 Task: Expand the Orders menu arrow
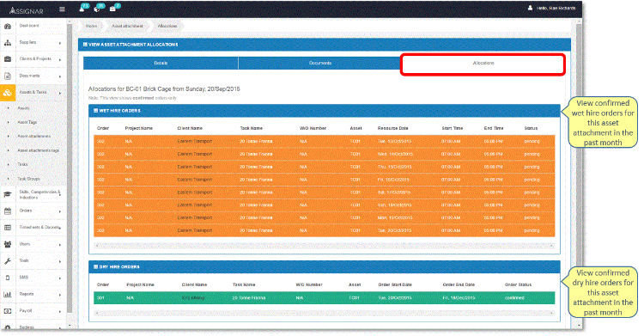60,211
